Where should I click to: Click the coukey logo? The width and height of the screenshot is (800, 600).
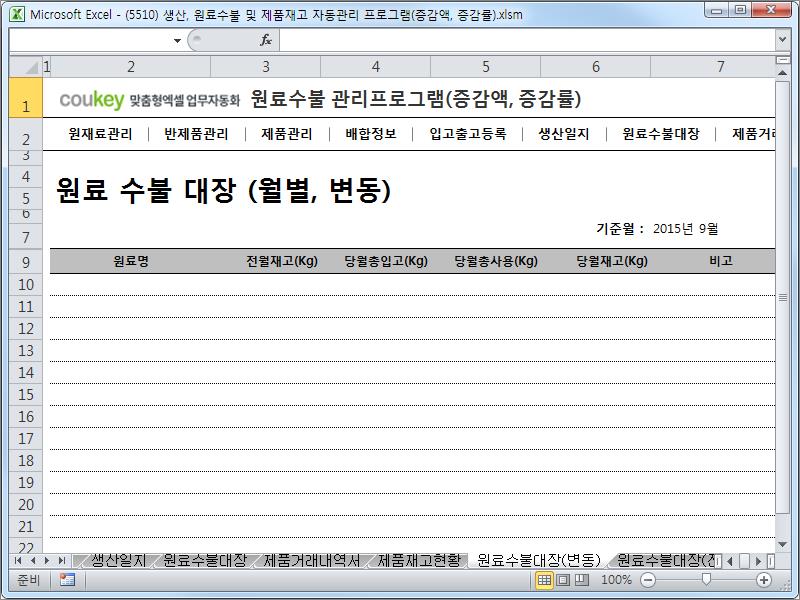[92, 99]
